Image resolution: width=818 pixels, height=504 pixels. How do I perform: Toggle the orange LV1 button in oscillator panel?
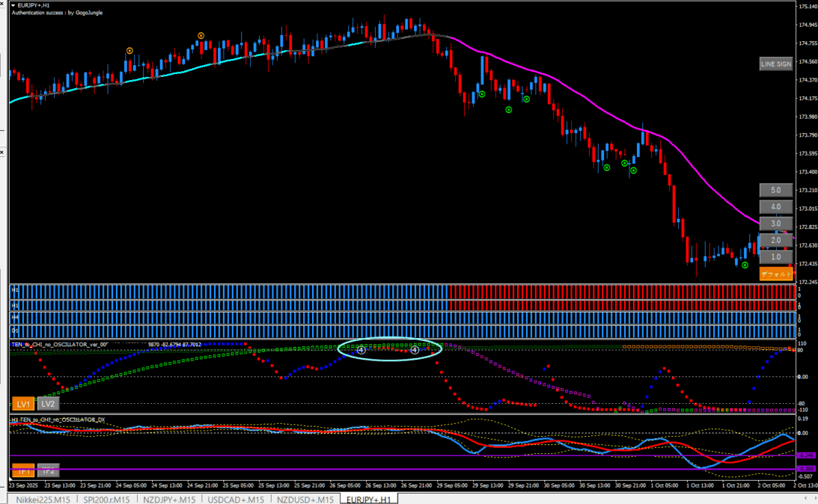(22, 404)
